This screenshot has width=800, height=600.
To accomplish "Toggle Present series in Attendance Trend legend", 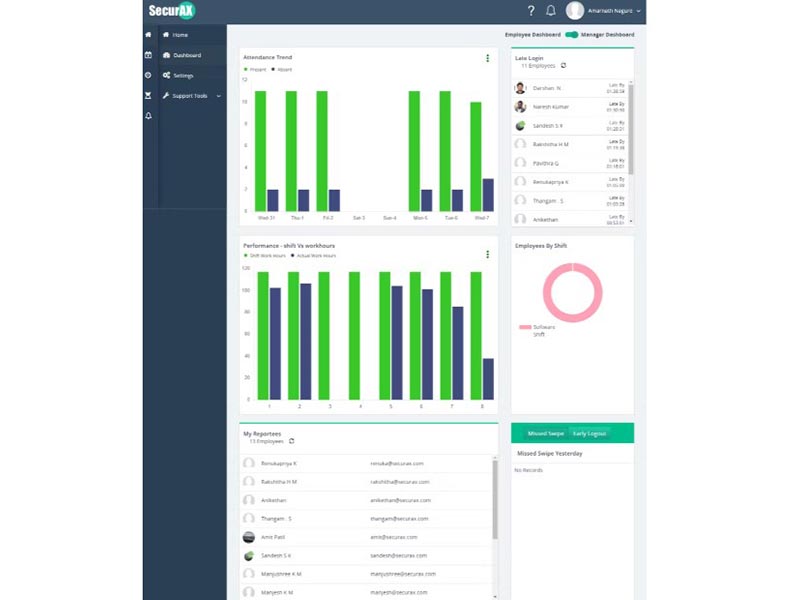I will [255, 69].
